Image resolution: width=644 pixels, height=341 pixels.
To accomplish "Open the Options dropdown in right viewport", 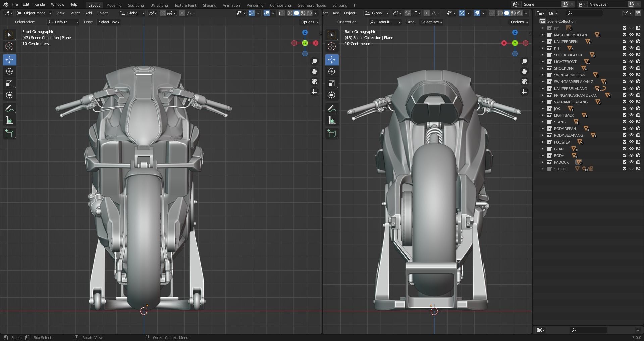I will tap(519, 22).
